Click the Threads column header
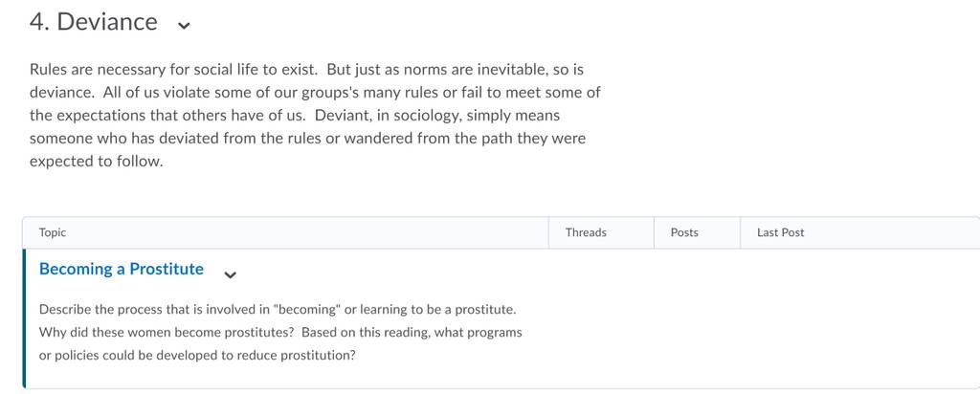The height and width of the screenshot is (394, 980). click(586, 232)
